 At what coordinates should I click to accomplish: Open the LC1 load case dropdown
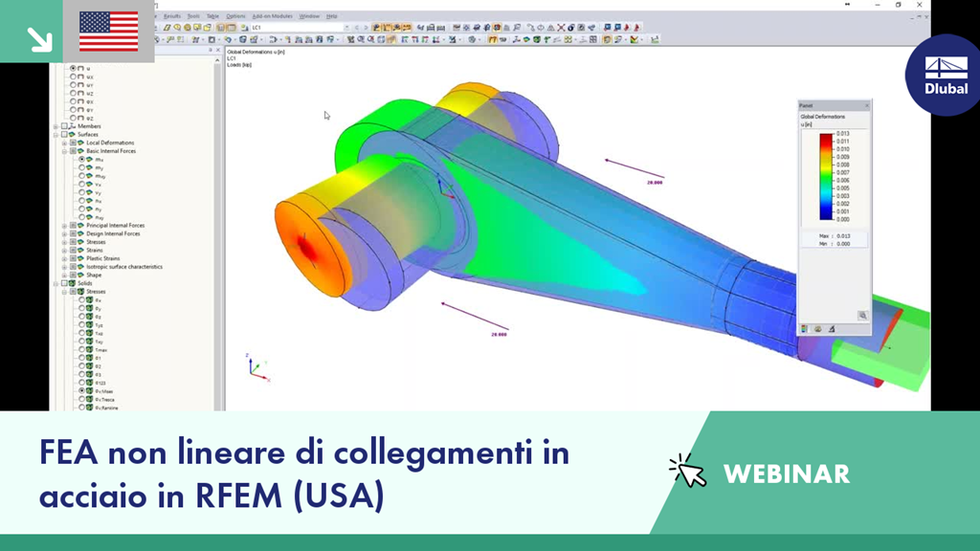point(346,28)
